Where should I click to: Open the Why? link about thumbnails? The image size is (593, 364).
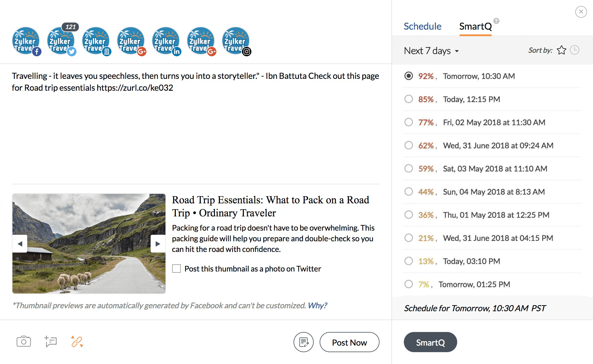pos(317,305)
